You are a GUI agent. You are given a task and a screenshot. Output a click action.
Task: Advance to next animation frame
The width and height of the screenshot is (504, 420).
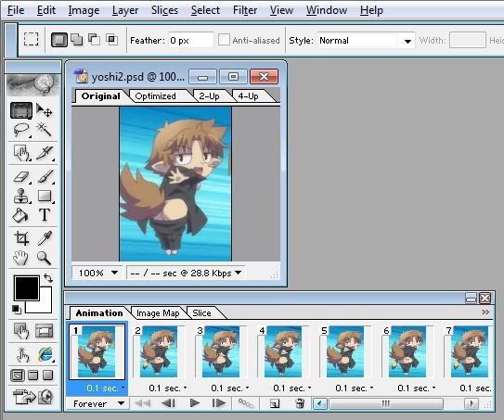click(218, 403)
